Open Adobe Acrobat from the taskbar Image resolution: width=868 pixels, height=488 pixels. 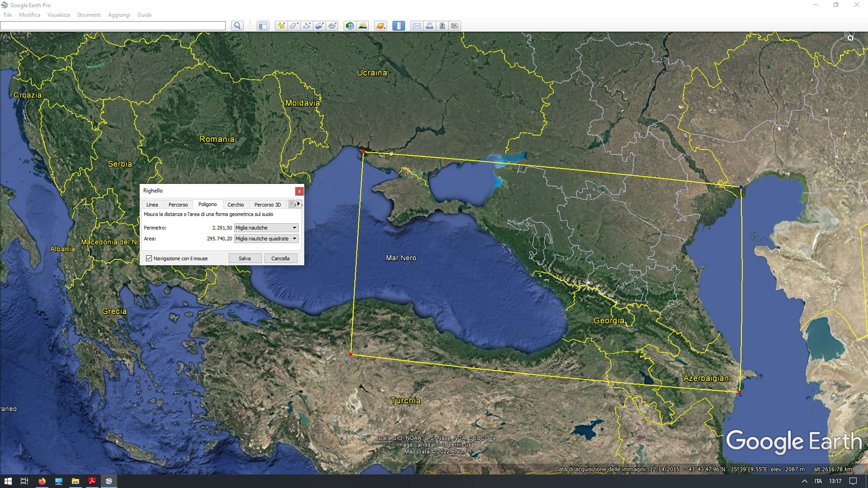pos(92,481)
